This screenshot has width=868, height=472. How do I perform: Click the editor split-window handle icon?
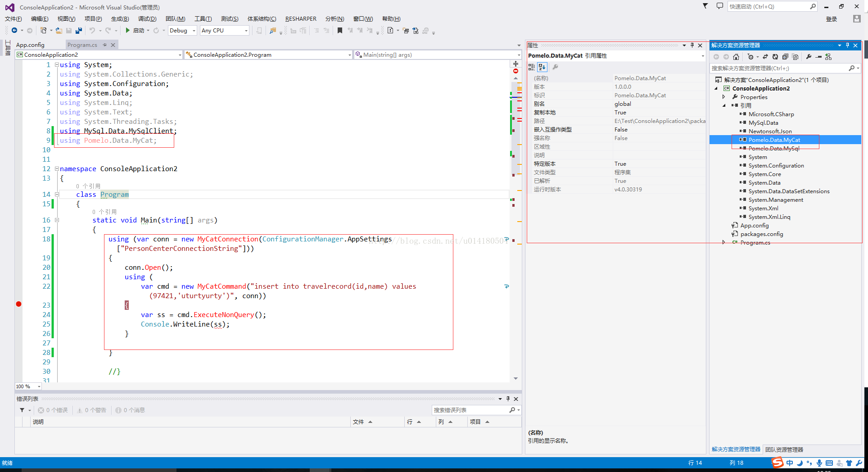click(515, 64)
